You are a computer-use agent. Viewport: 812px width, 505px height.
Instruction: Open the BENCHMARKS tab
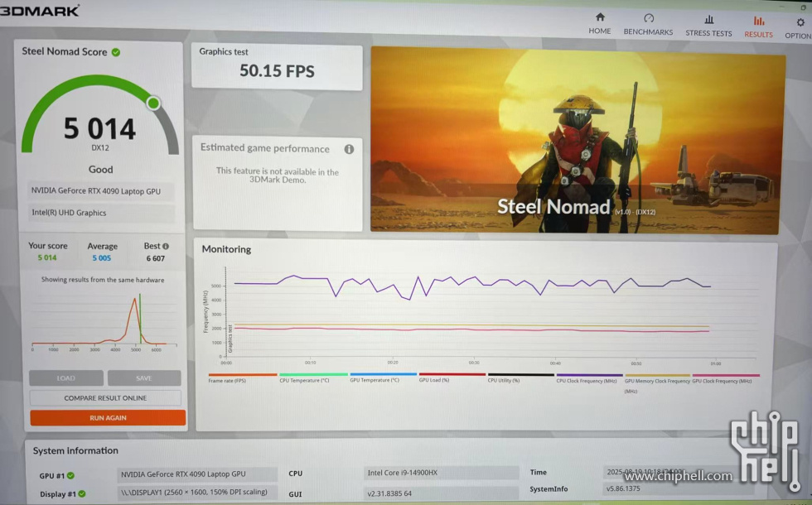click(648, 24)
